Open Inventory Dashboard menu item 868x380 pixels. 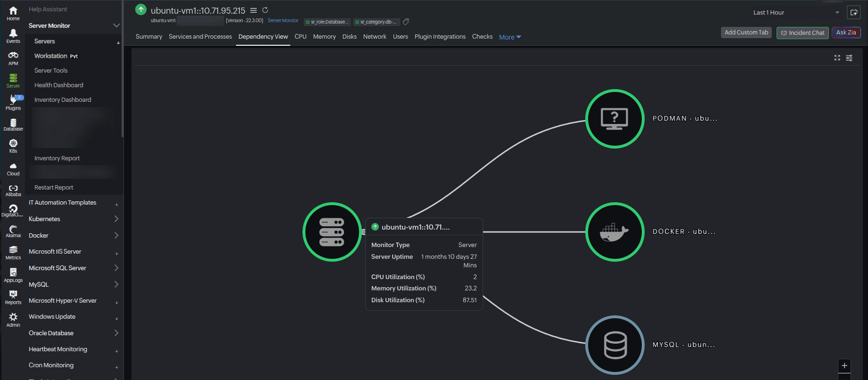63,100
